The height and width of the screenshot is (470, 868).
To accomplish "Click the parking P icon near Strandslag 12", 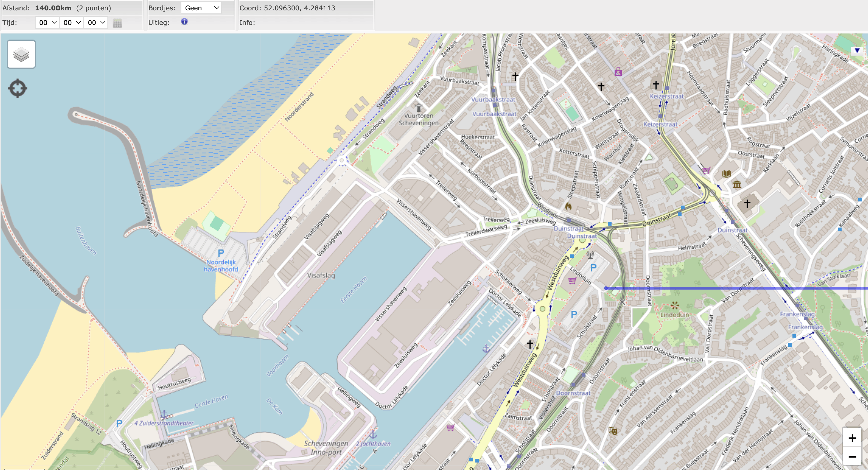I will 119,423.
